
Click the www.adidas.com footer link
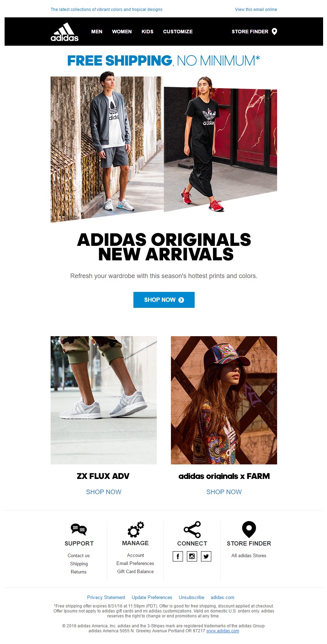coord(223,631)
